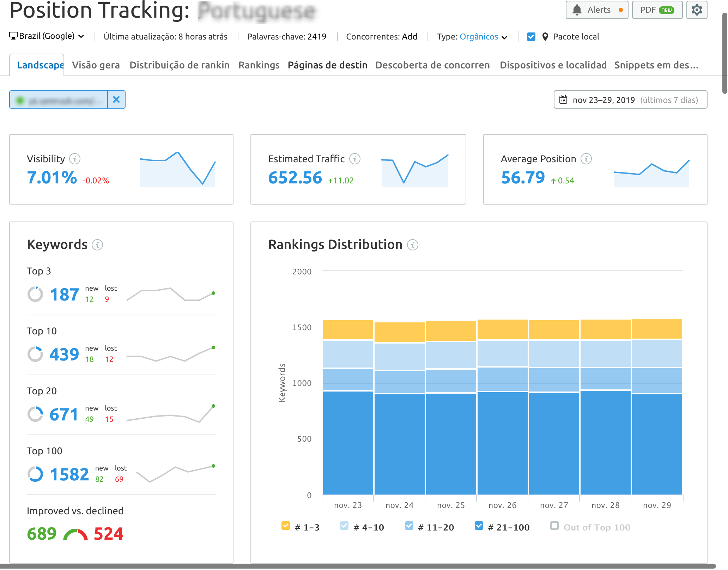Screen dimensions: 728x570
Task: Click the Estimated Traffic 652.56 value
Action: click(295, 177)
